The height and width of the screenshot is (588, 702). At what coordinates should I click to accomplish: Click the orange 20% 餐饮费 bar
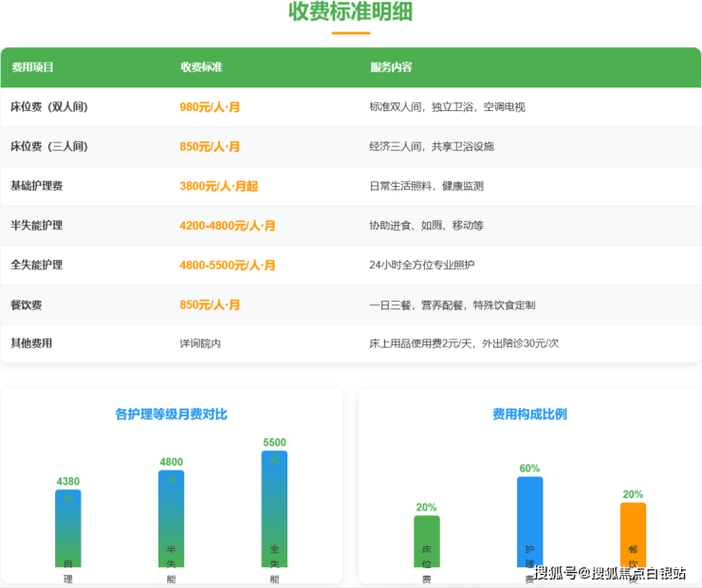point(633,534)
